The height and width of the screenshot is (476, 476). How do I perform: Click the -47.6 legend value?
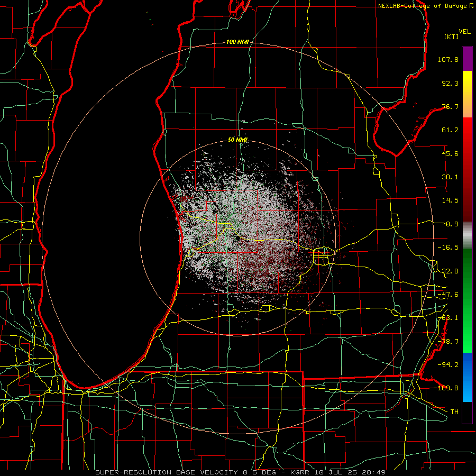point(448,295)
